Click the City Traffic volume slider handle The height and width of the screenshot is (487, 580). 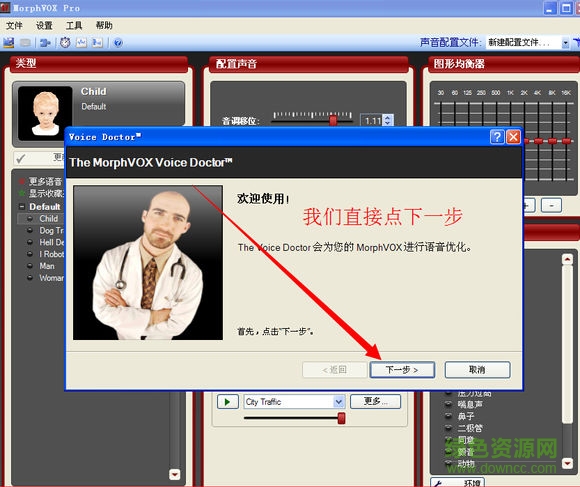[x=341, y=418]
